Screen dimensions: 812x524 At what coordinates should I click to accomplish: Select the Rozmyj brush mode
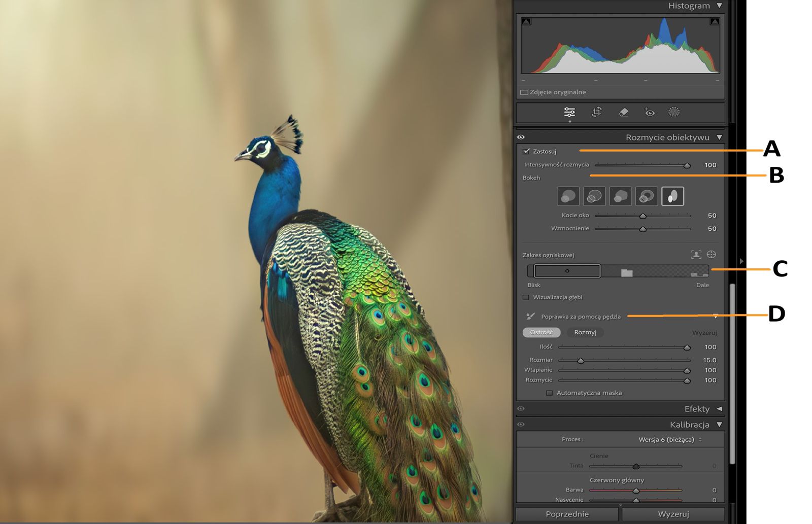click(585, 332)
